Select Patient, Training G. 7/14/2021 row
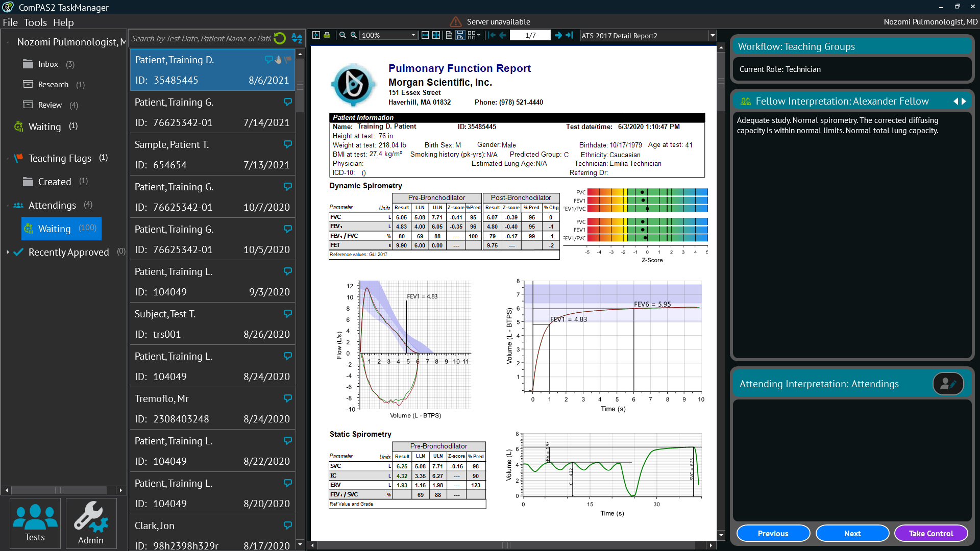980x551 pixels. (212, 112)
